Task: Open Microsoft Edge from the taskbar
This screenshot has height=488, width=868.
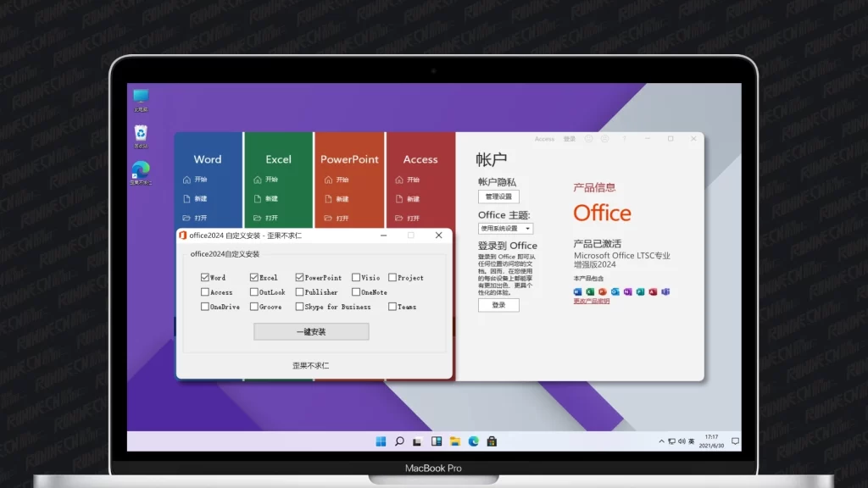Action: (474, 441)
